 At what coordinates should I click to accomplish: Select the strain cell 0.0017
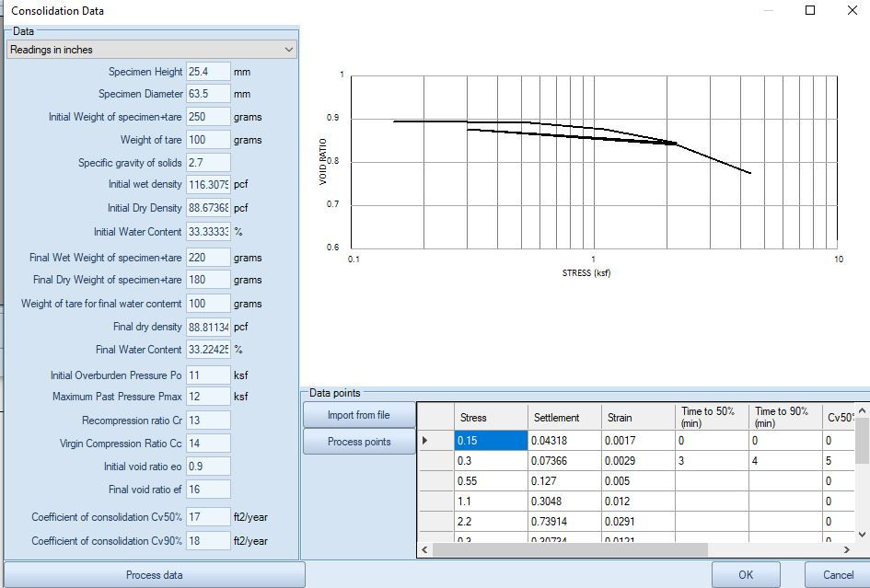click(x=638, y=441)
